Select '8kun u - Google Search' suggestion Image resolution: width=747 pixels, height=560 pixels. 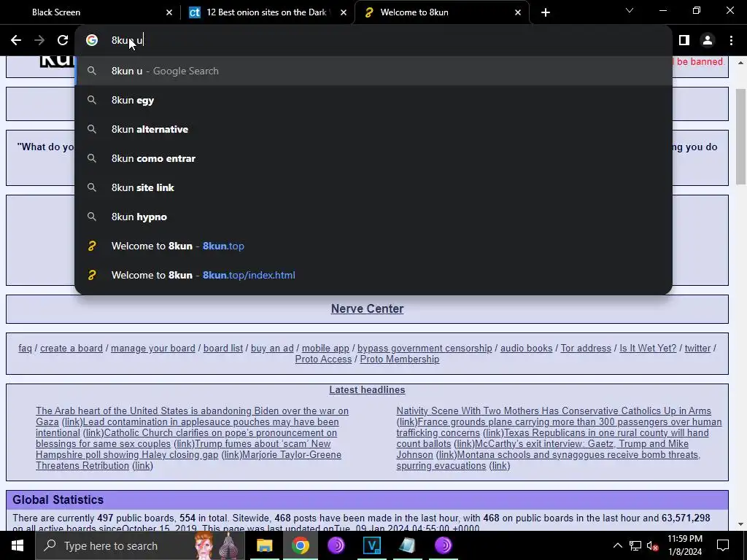[x=373, y=71]
